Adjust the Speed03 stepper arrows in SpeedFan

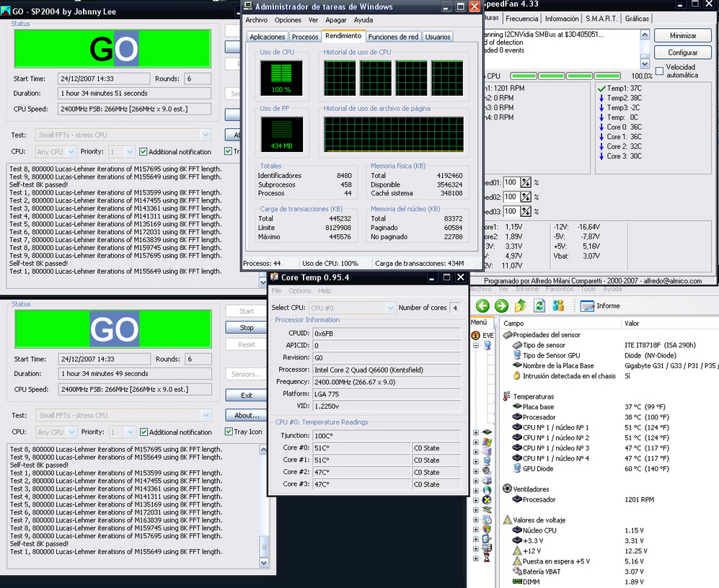click(526, 211)
